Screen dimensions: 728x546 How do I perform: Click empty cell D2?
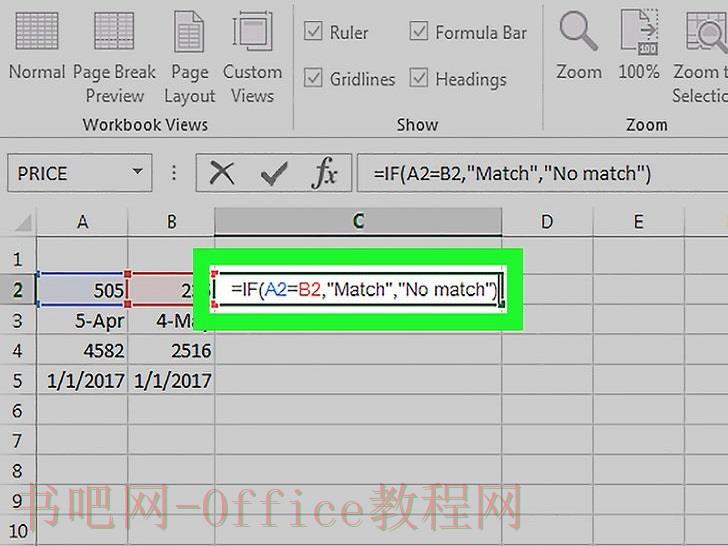(x=547, y=290)
